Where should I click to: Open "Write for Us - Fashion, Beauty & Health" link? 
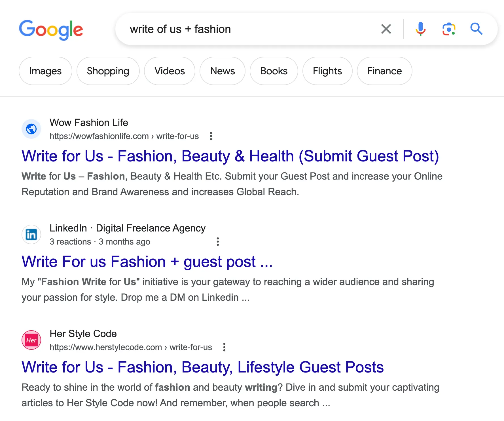(x=230, y=156)
